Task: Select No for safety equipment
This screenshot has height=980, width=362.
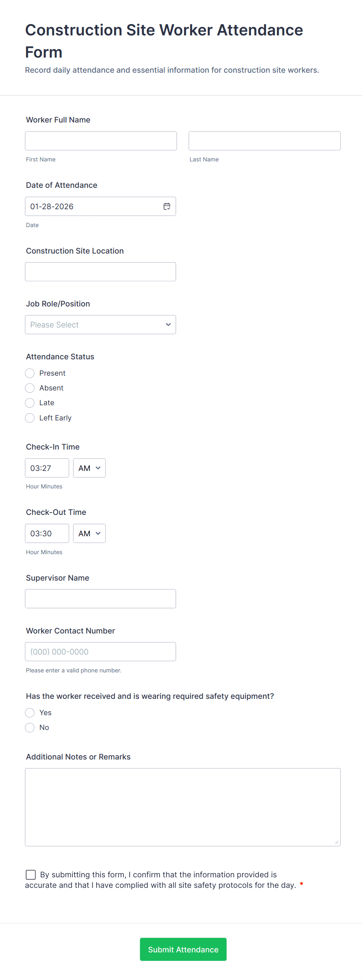Action: 30,728
